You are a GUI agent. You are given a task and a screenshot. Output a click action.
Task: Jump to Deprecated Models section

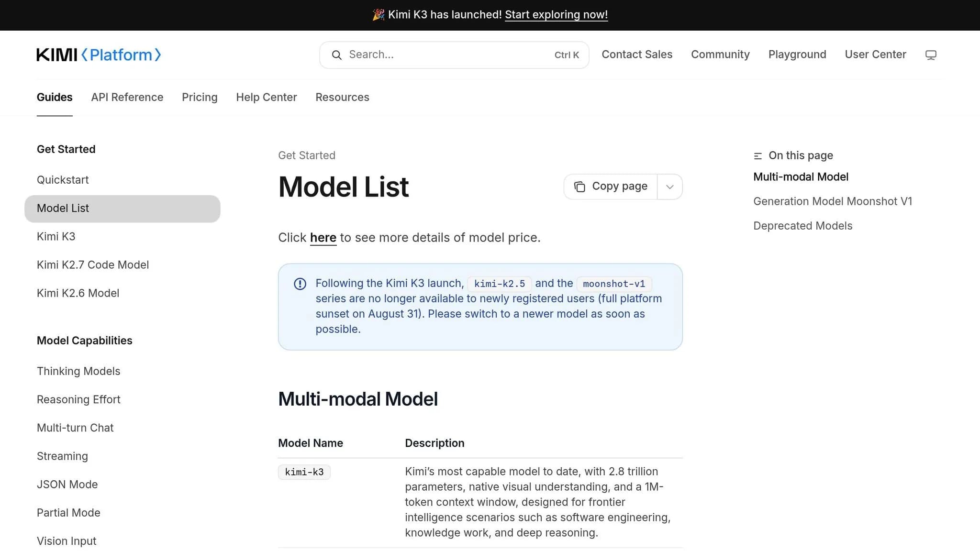[802, 226]
